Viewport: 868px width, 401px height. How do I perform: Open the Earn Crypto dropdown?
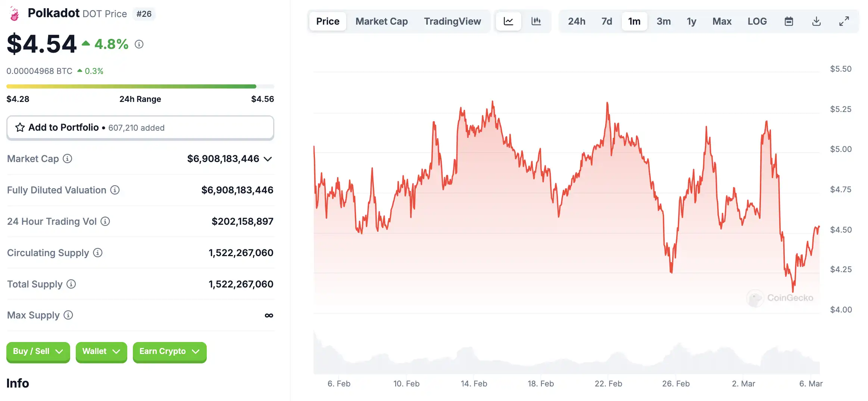tap(169, 351)
